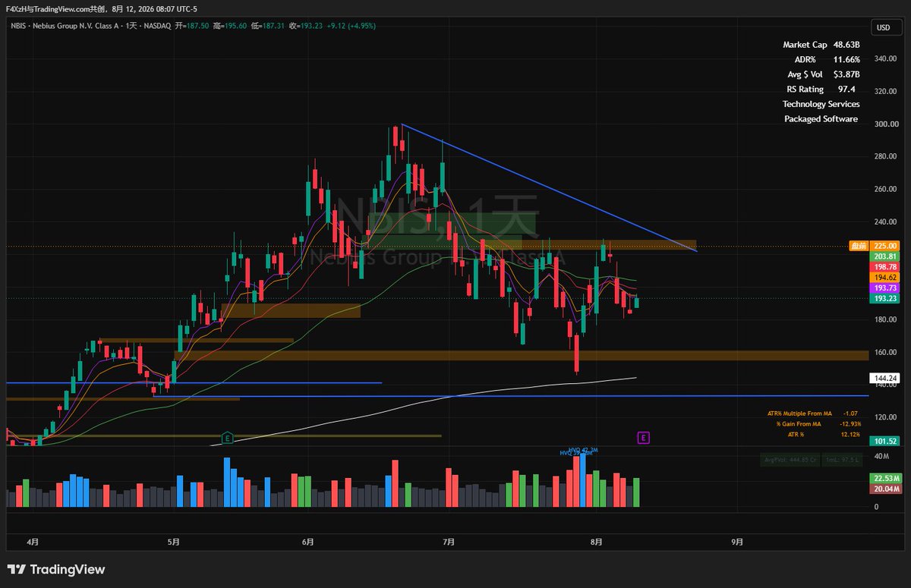Click the Market Cap 48.63B row
Image resolution: width=911 pixels, height=588 pixels.
pos(821,45)
